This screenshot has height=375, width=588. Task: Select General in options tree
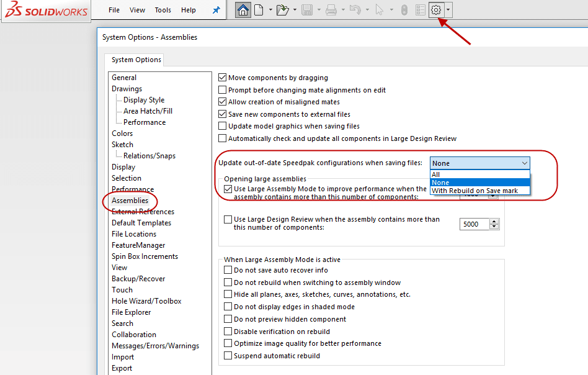pyautogui.click(x=124, y=78)
